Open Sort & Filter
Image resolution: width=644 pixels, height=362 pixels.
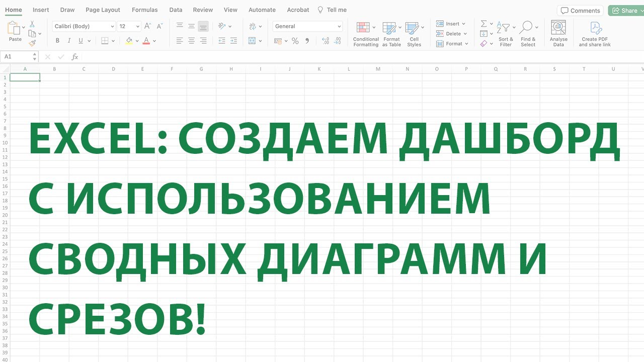coord(506,34)
